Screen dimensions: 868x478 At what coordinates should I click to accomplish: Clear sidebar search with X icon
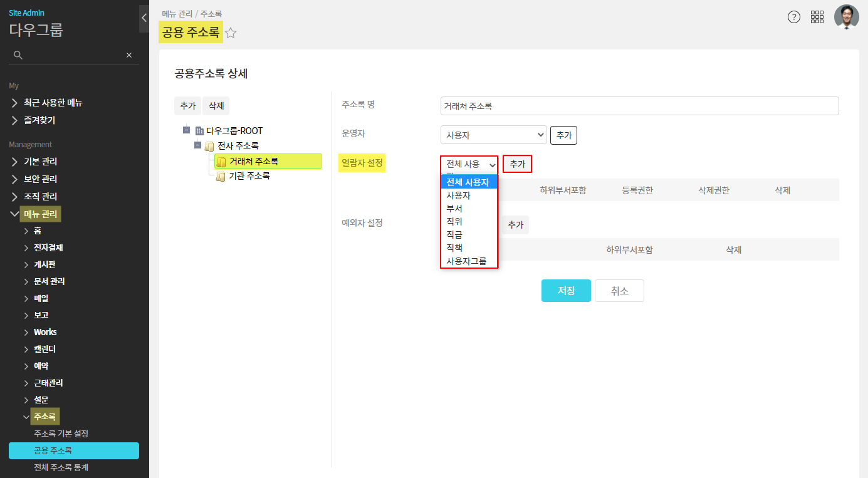[129, 55]
